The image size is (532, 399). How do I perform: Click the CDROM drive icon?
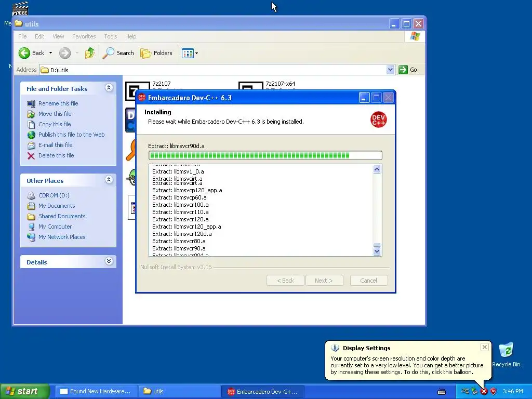pos(31,195)
